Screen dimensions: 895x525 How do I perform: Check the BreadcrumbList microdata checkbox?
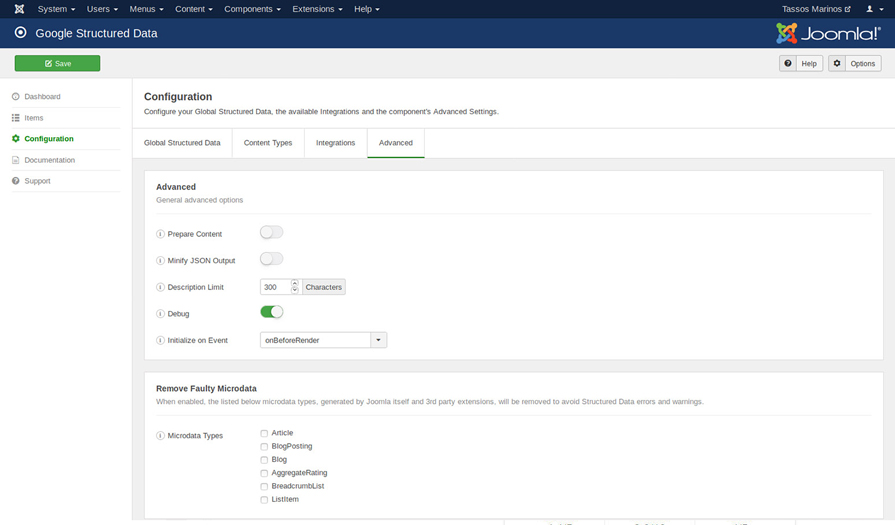point(264,487)
